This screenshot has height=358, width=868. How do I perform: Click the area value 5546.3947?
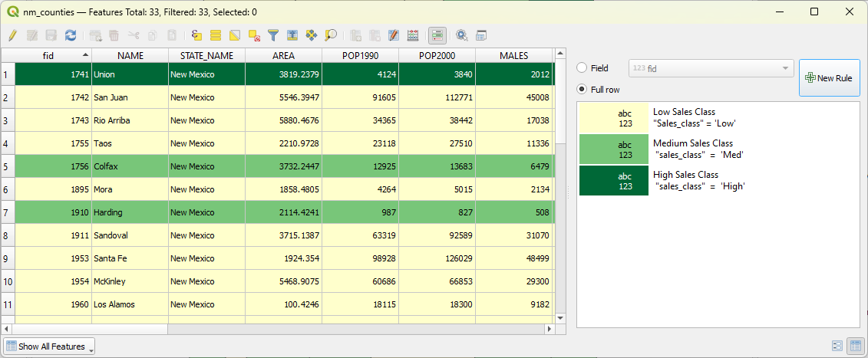click(283, 97)
